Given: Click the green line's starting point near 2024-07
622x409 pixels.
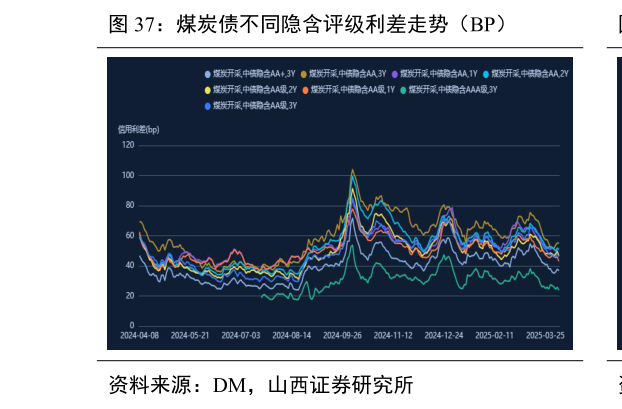Looking at the screenshot, I should pyautogui.click(x=261, y=296).
